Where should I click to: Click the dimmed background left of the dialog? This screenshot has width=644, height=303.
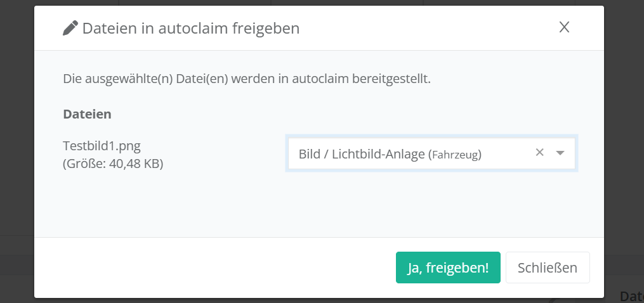coord(17,151)
